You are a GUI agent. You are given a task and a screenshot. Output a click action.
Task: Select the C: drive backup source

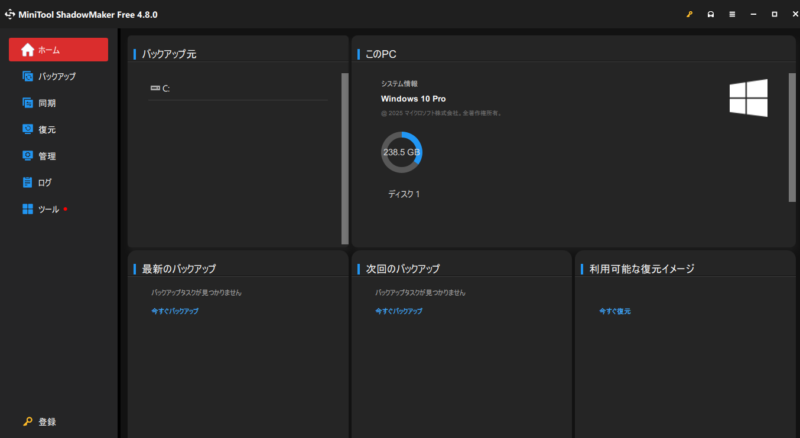coord(165,89)
